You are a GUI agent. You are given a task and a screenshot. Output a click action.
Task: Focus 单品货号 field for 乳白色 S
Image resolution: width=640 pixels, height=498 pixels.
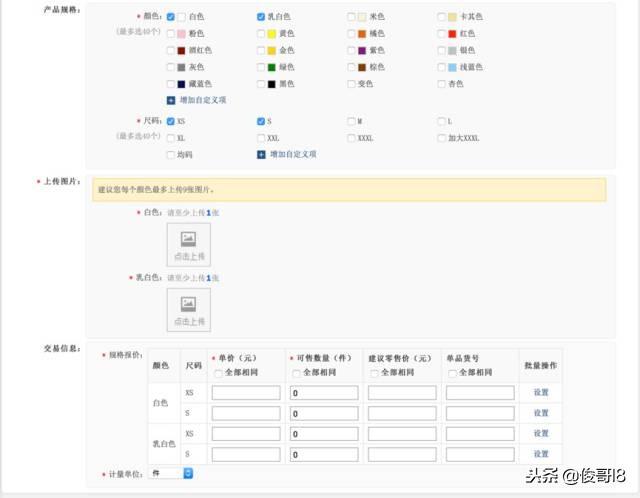[480, 454]
